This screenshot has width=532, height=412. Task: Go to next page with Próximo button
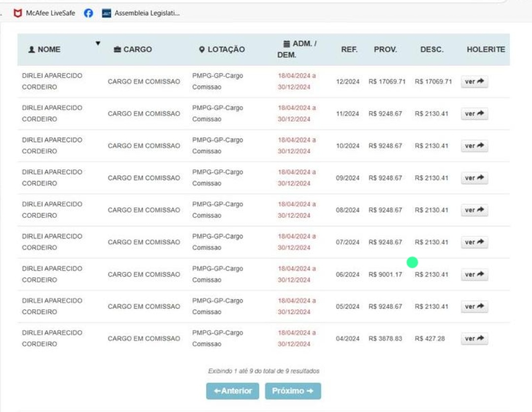pos(293,391)
